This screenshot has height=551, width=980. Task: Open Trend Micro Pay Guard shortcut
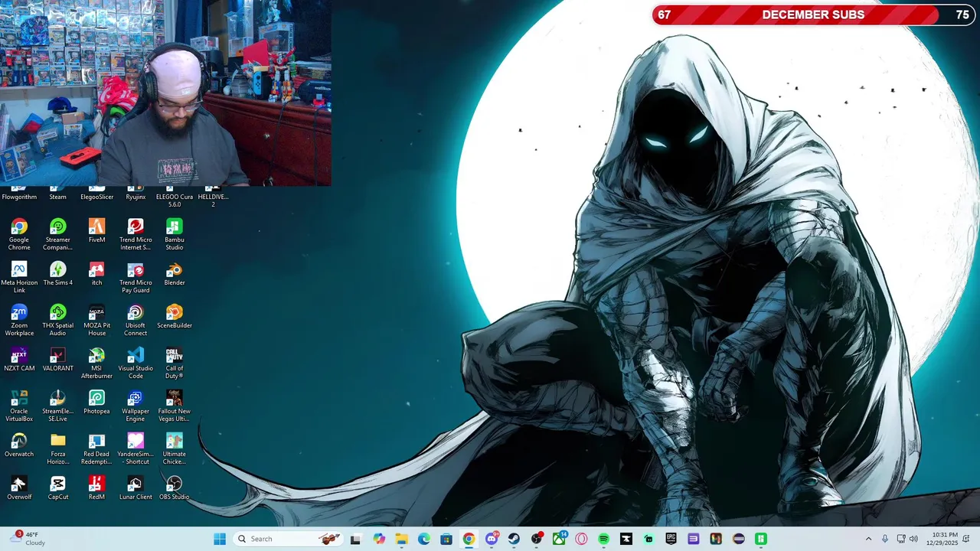(x=136, y=277)
